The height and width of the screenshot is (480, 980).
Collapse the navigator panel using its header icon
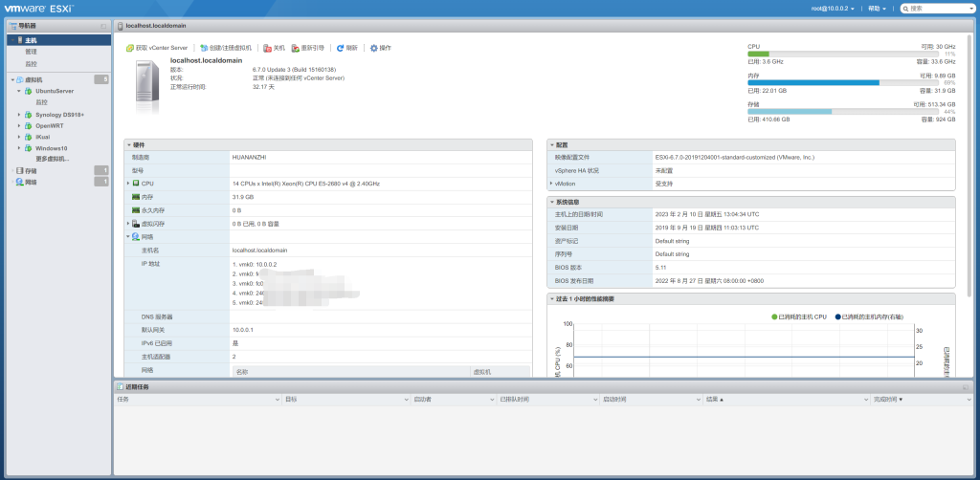103,26
